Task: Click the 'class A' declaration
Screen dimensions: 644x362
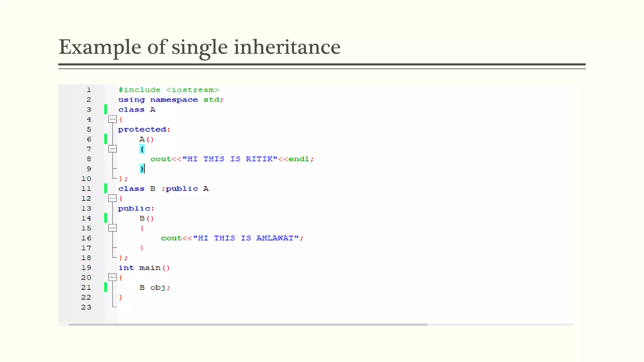Action: pos(137,110)
